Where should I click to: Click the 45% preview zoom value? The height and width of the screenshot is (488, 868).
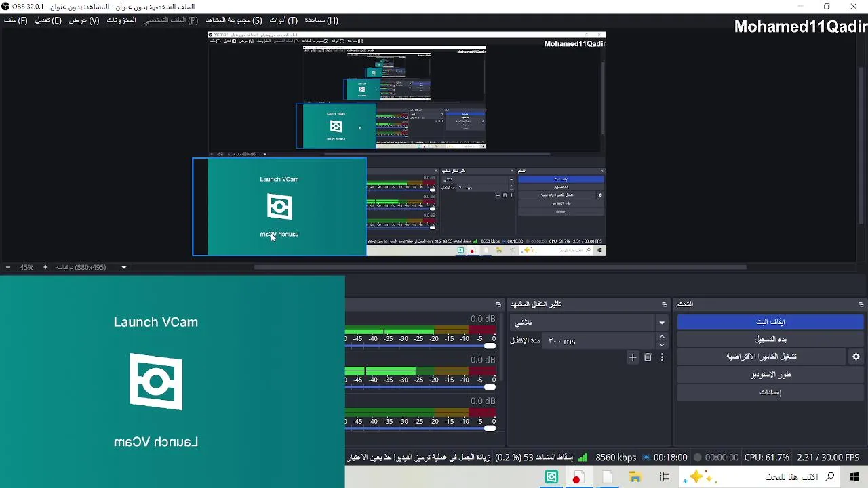pos(26,267)
